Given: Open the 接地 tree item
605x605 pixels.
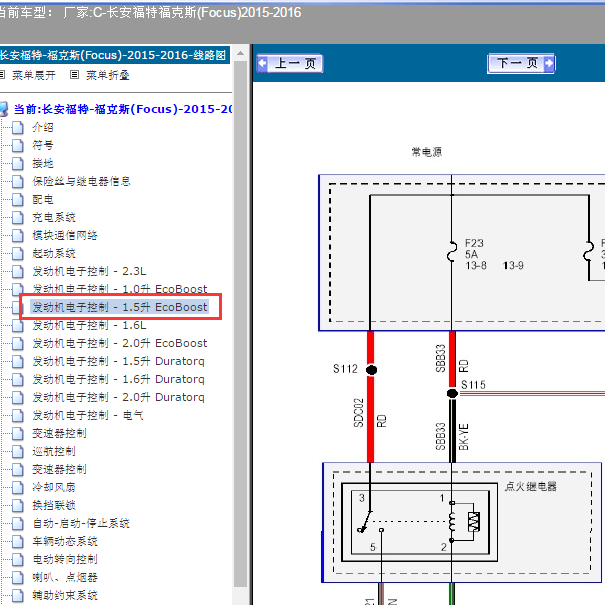Looking at the screenshot, I should (43, 163).
